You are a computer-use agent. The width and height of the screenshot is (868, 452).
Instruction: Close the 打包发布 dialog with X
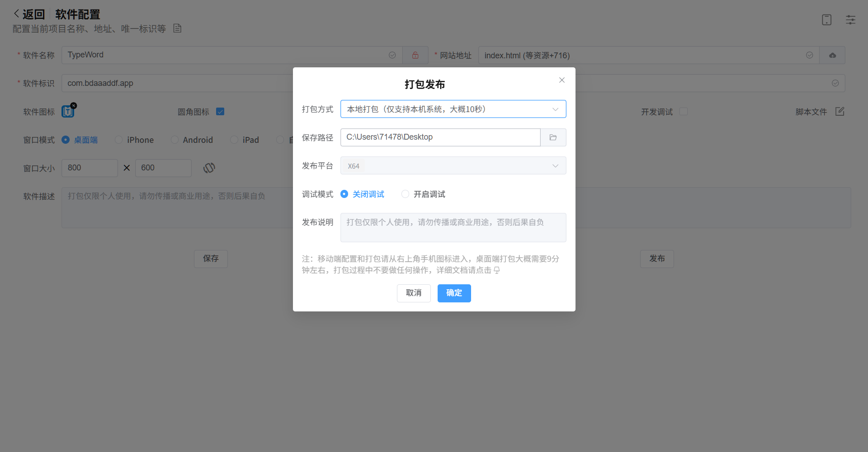(561, 80)
